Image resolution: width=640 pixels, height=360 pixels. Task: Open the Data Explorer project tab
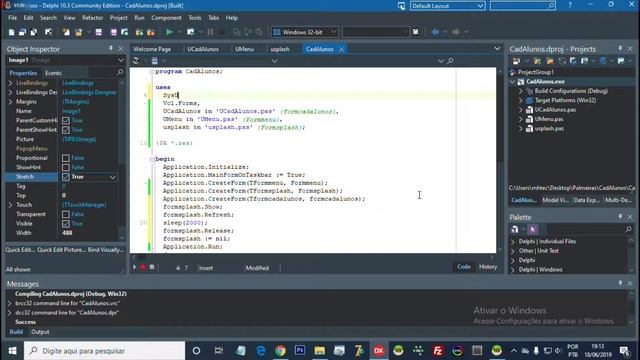pyautogui.click(x=587, y=200)
